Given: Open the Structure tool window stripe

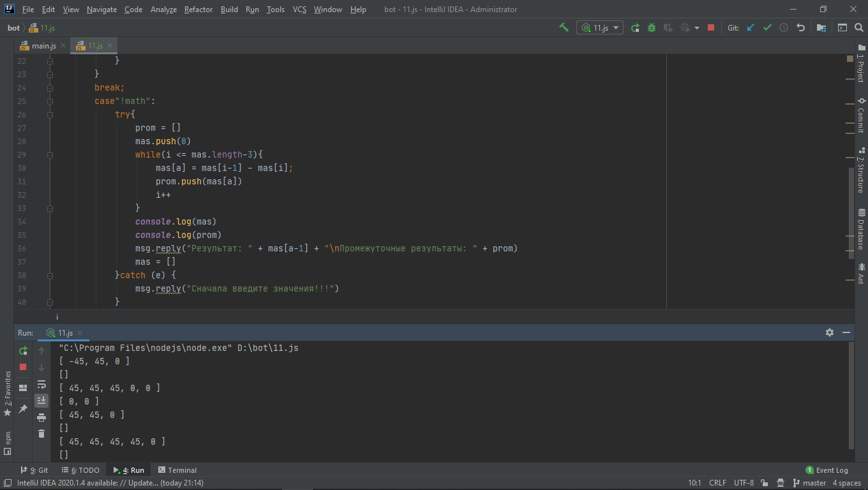Looking at the screenshot, I should coord(861,170).
